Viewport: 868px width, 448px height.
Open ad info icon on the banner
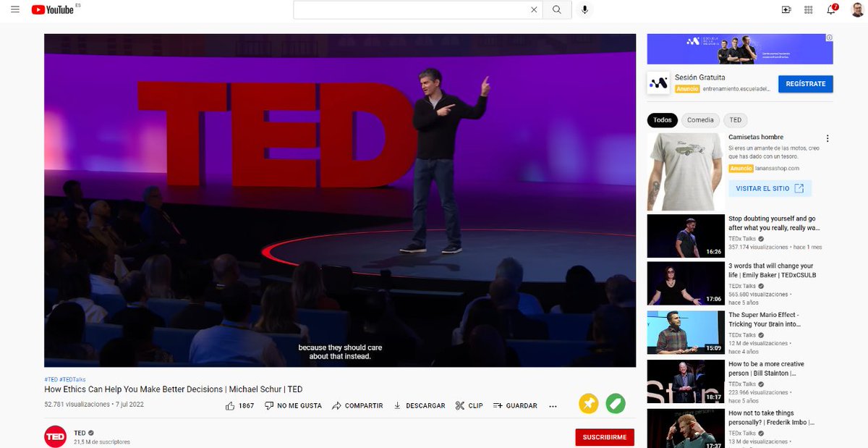[x=830, y=37]
